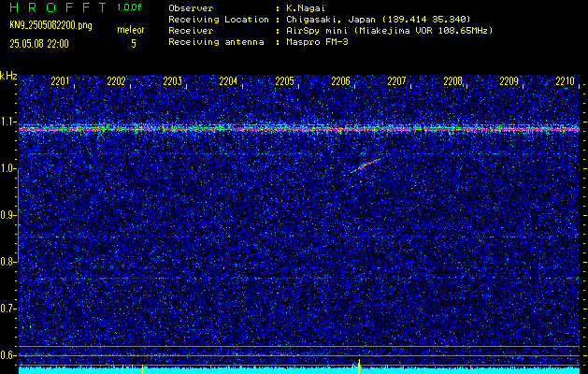Click the red carrier line near 1.08 kHz

(x=299, y=129)
